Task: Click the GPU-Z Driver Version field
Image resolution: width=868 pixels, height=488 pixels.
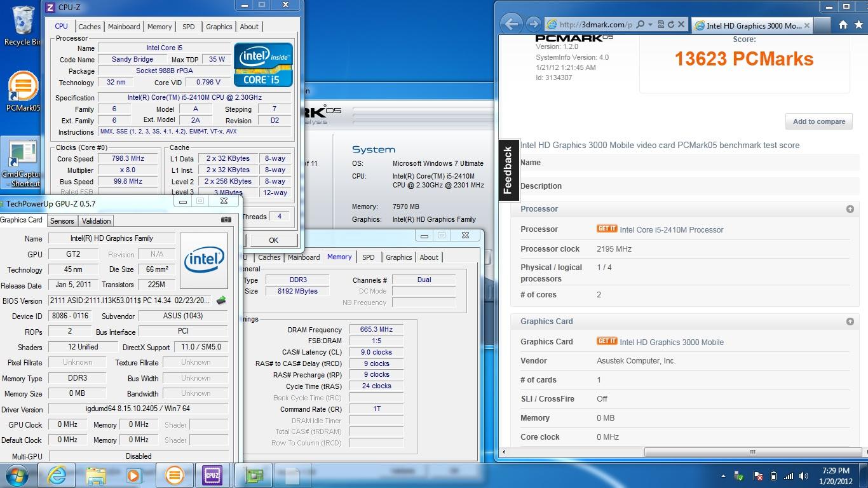Action: (138, 409)
